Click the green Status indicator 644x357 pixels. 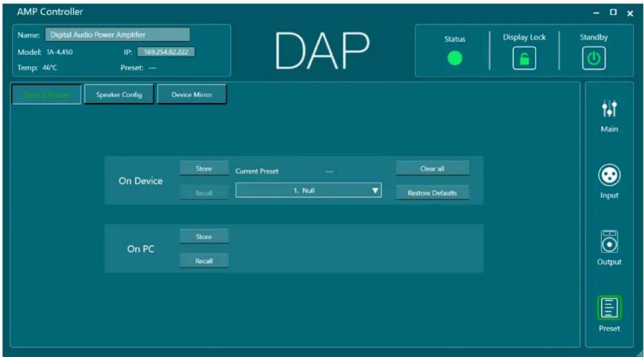(455, 58)
